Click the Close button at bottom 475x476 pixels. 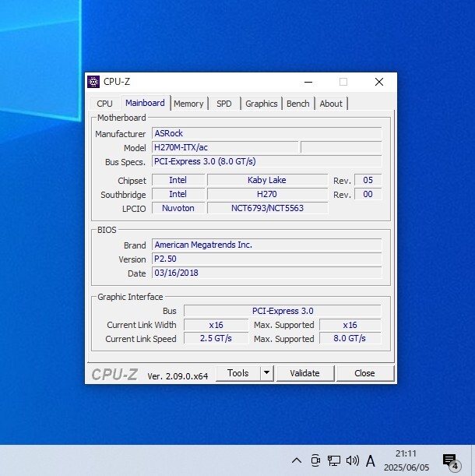click(x=365, y=373)
